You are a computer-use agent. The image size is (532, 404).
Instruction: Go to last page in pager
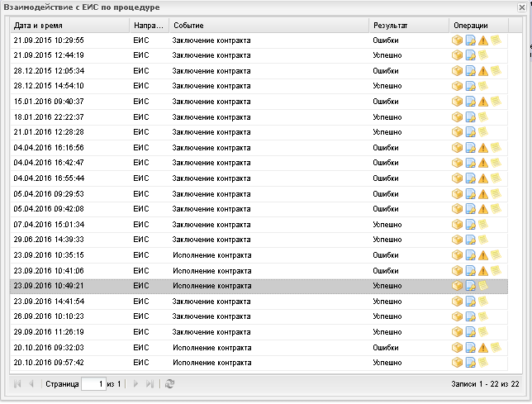click(150, 384)
